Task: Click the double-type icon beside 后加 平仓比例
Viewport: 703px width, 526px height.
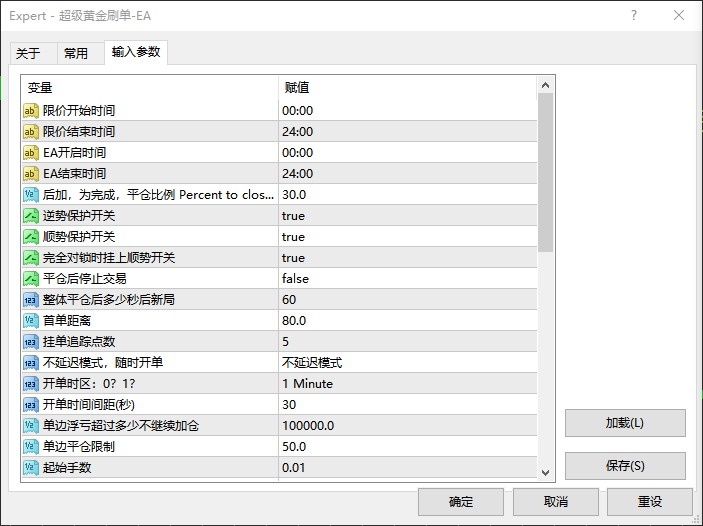Action: click(x=31, y=195)
